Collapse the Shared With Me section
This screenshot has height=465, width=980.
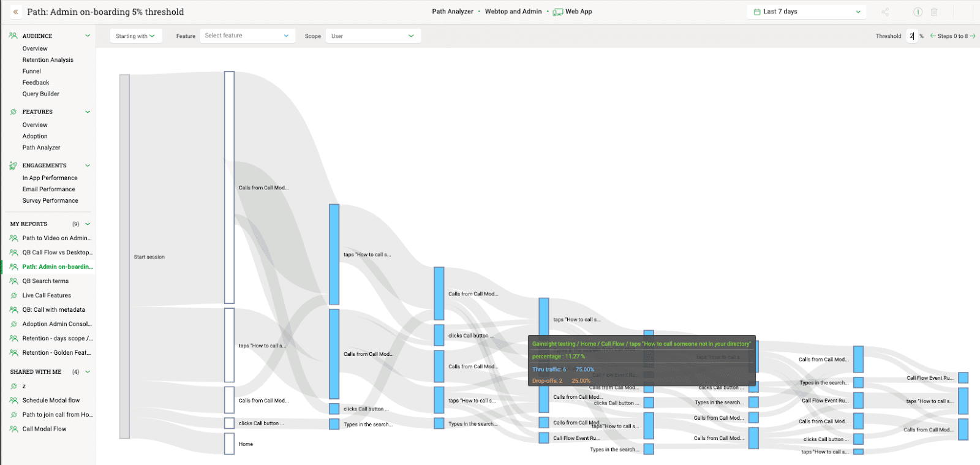click(x=88, y=372)
